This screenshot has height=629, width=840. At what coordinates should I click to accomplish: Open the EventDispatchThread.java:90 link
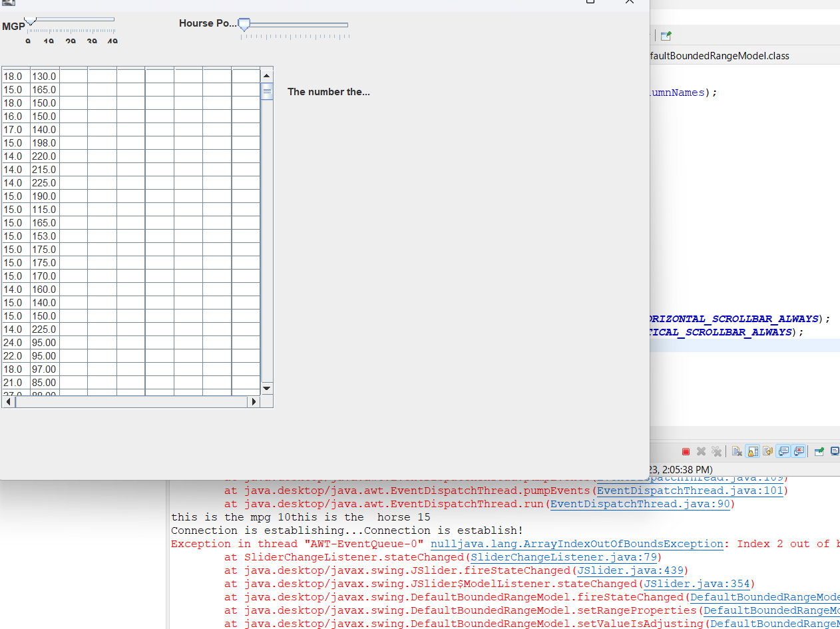tap(640, 504)
